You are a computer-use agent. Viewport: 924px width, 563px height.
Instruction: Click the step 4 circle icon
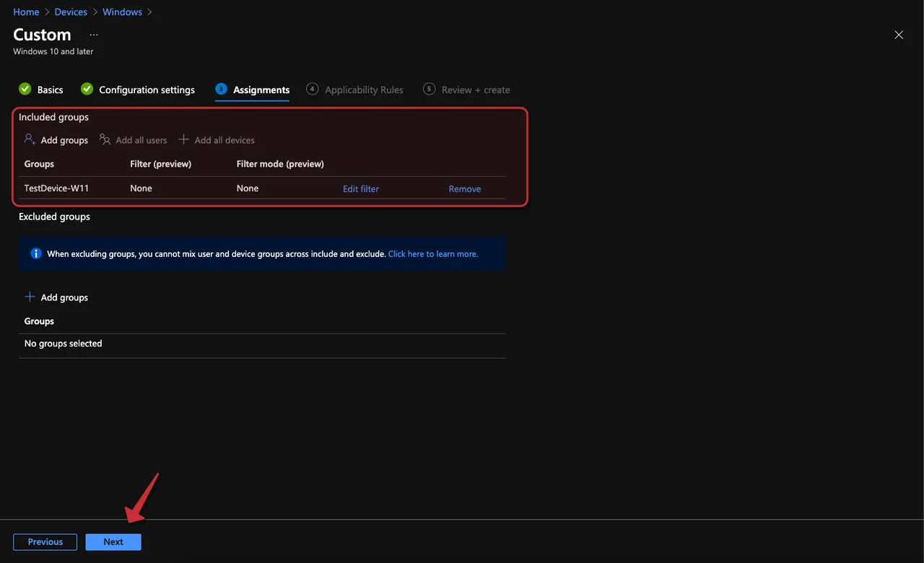312,89
